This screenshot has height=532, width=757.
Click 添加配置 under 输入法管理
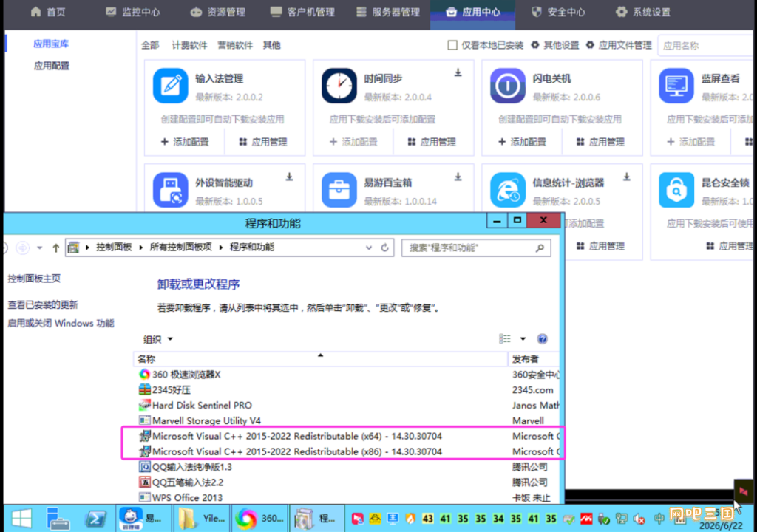click(x=185, y=142)
